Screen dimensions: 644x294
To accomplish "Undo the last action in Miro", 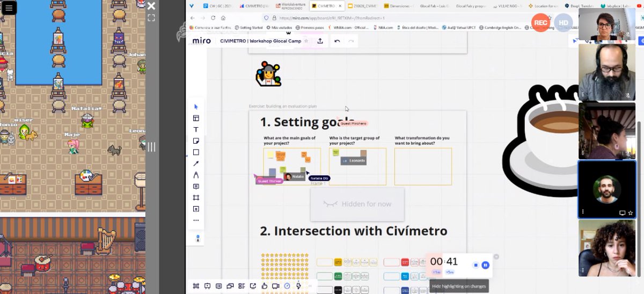I will 337,41.
